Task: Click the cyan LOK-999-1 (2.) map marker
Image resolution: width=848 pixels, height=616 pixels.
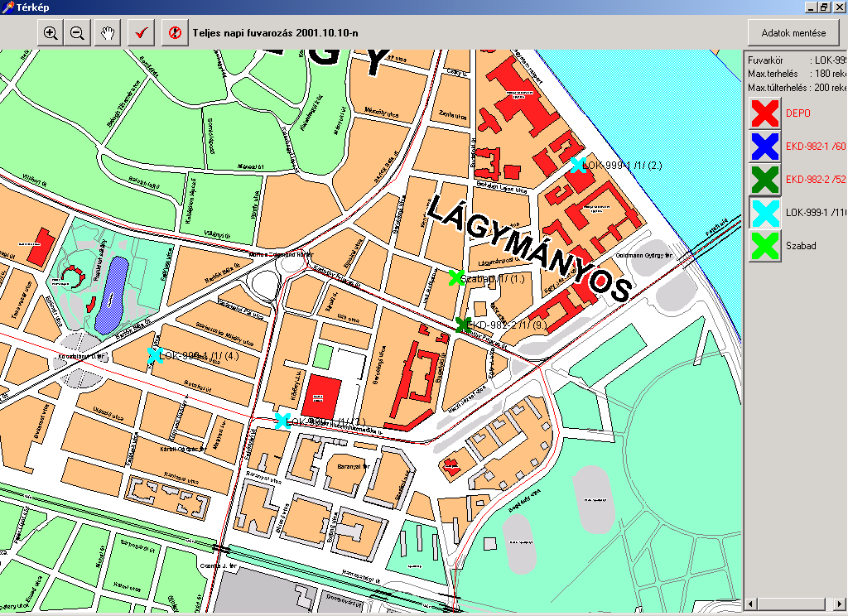Action: [578, 165]
